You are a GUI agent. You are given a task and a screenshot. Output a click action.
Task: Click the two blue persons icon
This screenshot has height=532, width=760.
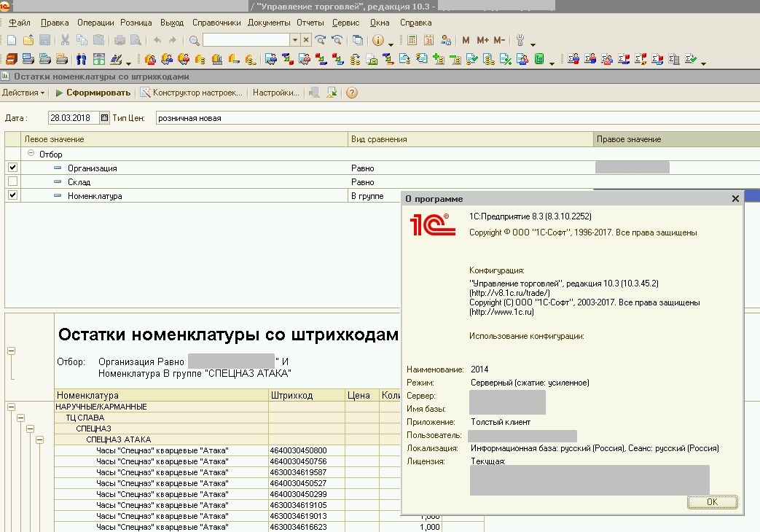pyautogui.click(x=82, y=59)
